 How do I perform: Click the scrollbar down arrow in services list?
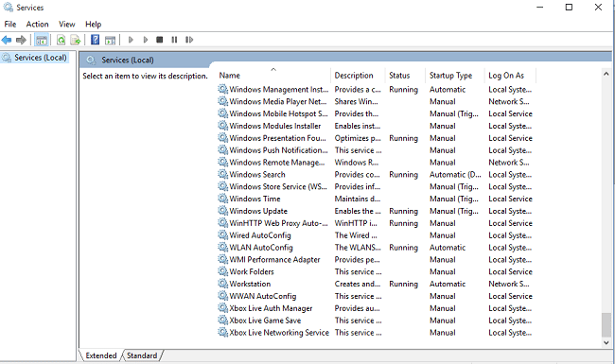606,342
